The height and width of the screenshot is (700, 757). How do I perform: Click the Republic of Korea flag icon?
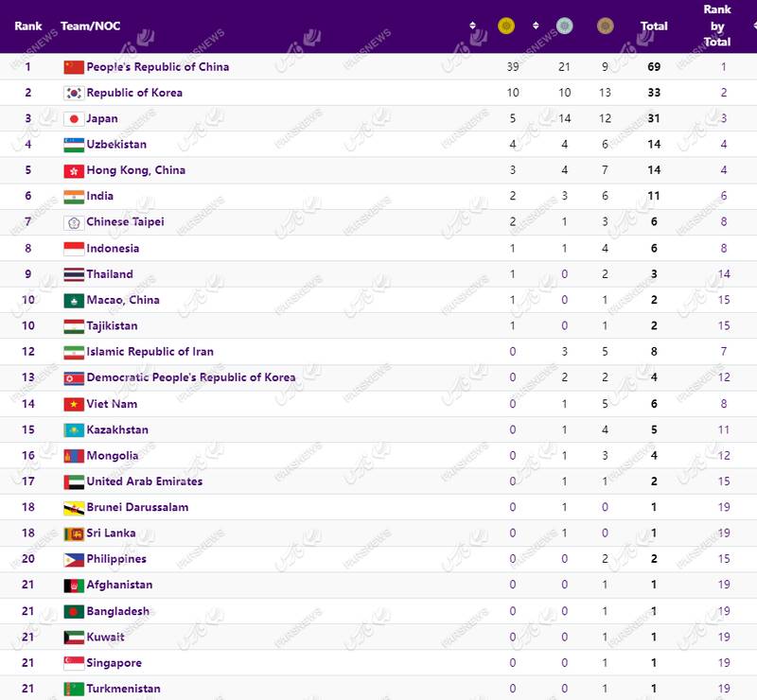pos(74,93)
